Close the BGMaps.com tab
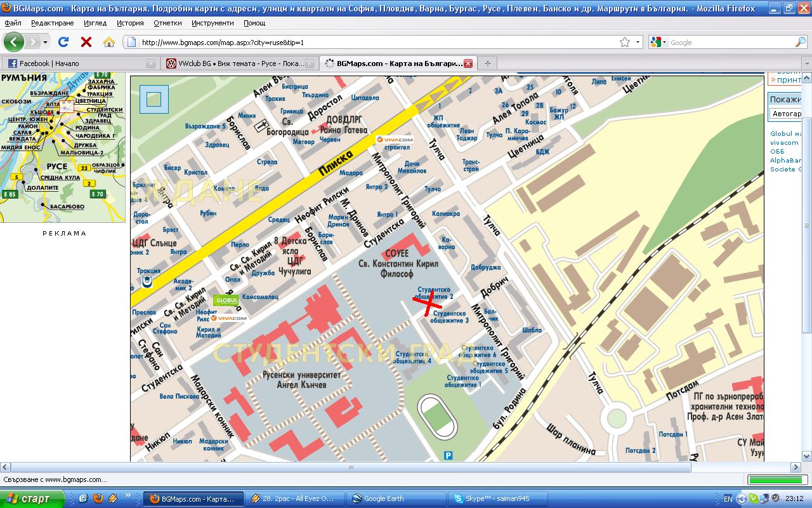 coord(468,63)
